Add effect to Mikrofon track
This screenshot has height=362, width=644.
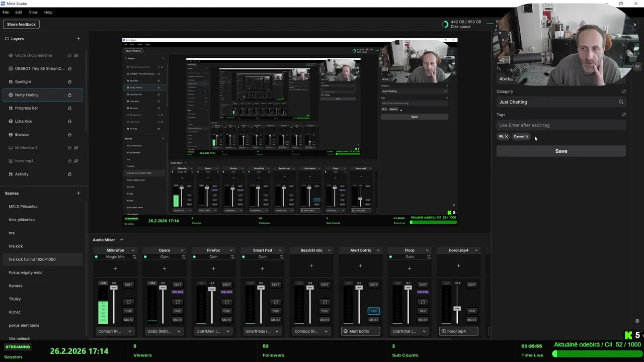pos(115,268)
